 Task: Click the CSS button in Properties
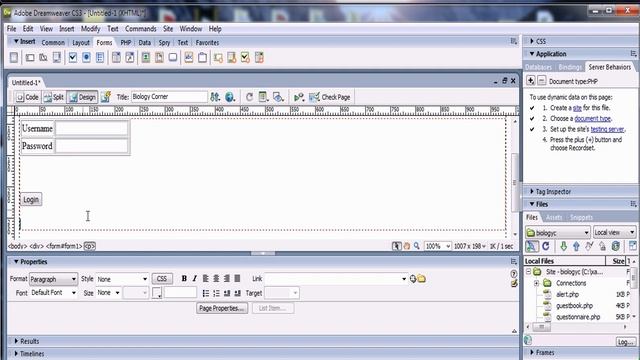point(162,279)
